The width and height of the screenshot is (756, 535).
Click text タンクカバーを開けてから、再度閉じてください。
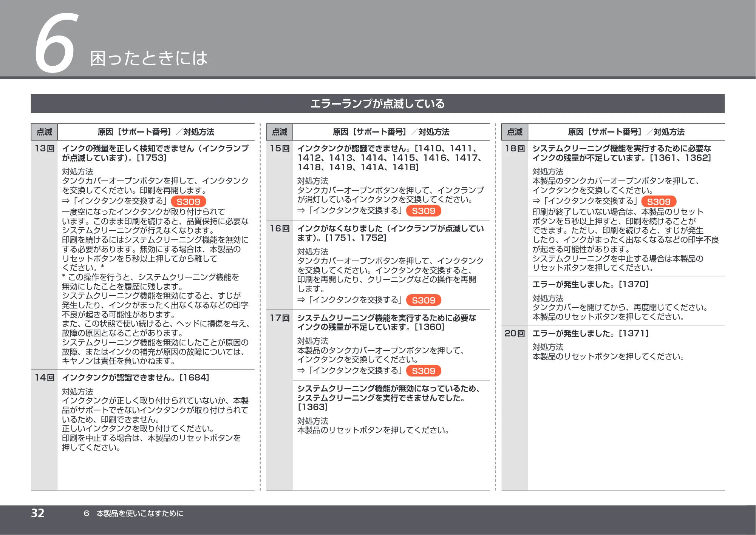[621, 307]
